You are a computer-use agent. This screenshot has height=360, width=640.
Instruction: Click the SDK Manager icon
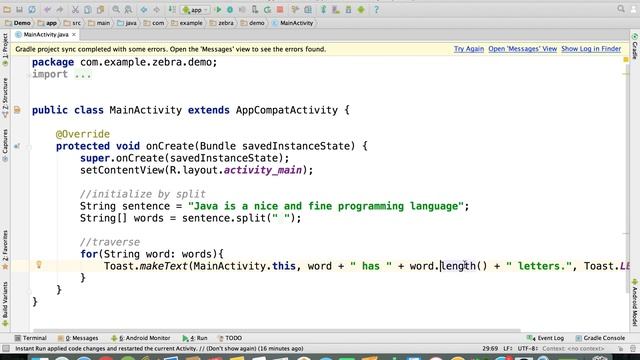point(349,9)
